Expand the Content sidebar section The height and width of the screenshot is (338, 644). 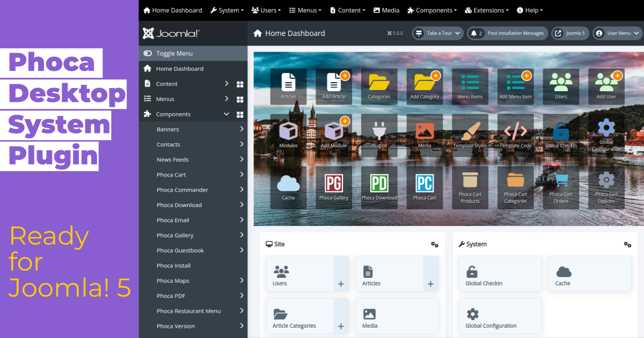click(x=226, y=84)
